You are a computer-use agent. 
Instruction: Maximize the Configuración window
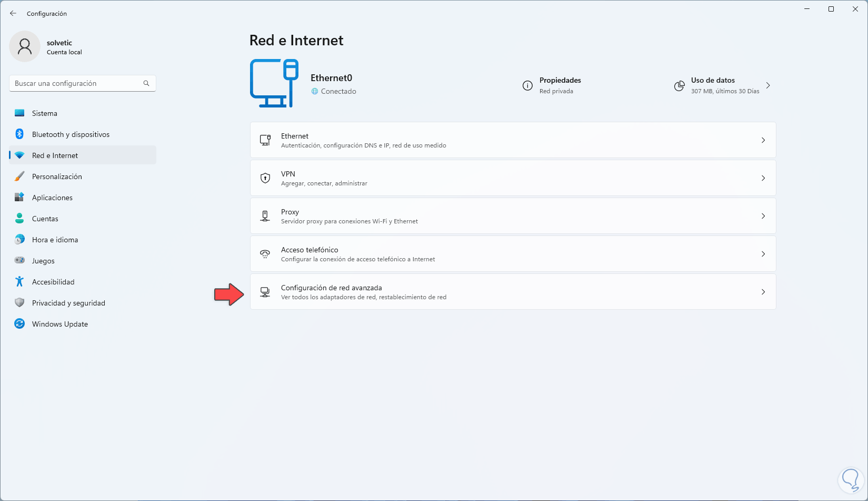[831, 9]
